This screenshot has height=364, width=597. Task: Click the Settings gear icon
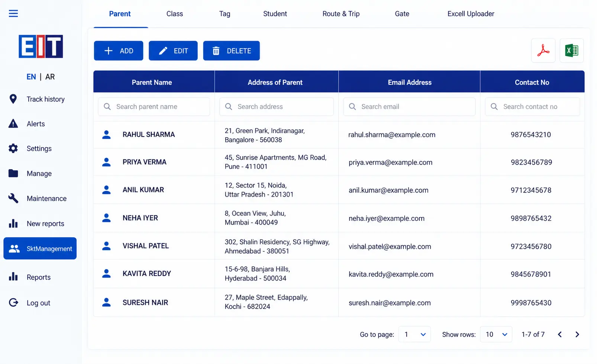tap(13, 148)
